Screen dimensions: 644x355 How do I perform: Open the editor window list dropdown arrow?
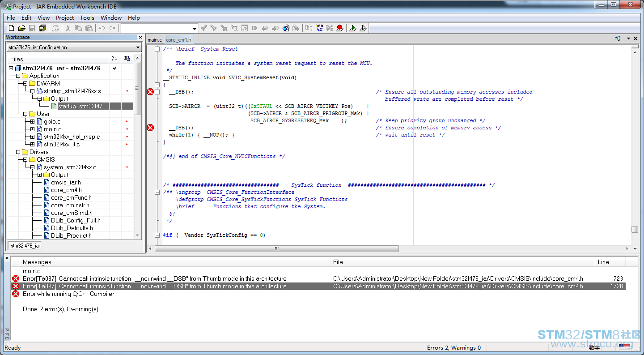(x=628, y=38)
